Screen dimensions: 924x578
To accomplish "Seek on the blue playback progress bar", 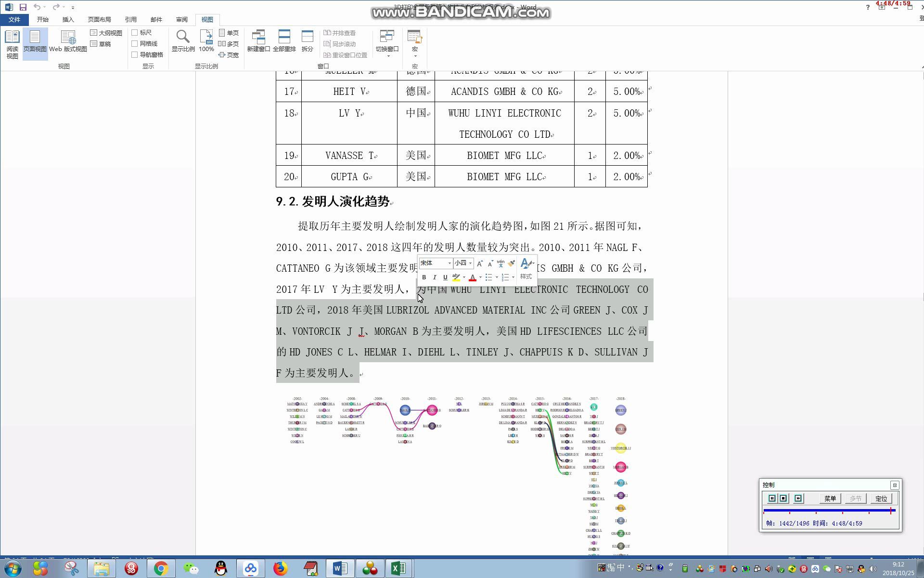I will pos(829,511).
